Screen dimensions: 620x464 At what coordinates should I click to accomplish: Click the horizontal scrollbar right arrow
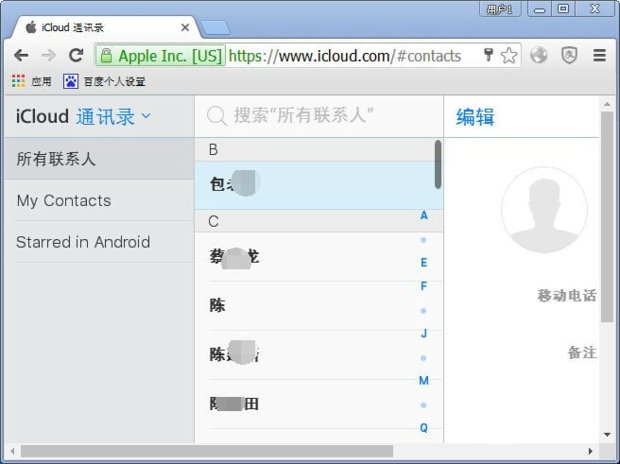coord(591,451)
